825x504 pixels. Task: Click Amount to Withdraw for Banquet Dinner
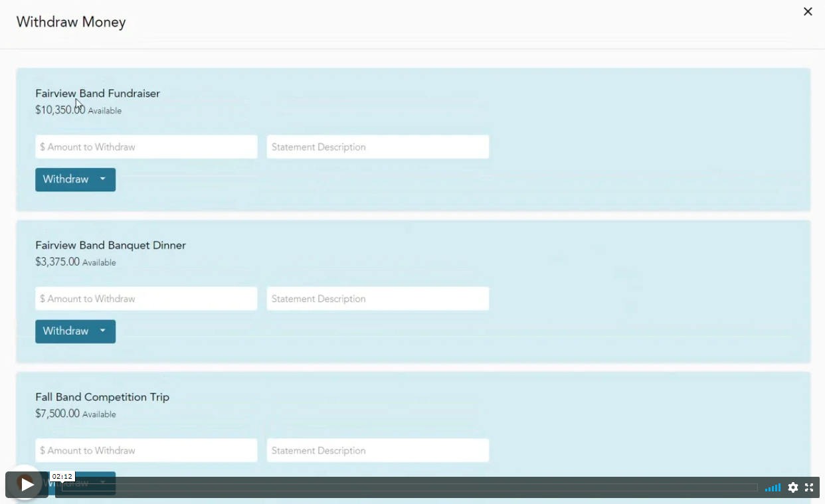(x=146, y=299)
